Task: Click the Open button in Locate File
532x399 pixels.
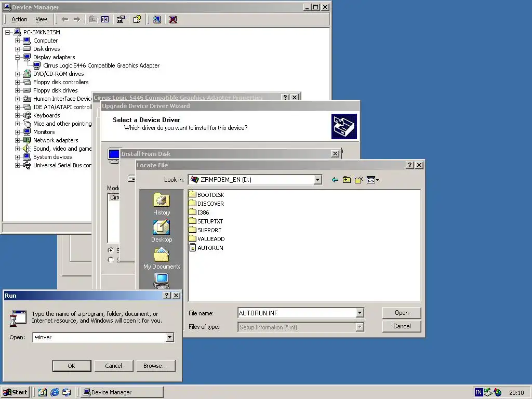Action: pos(402,313)
